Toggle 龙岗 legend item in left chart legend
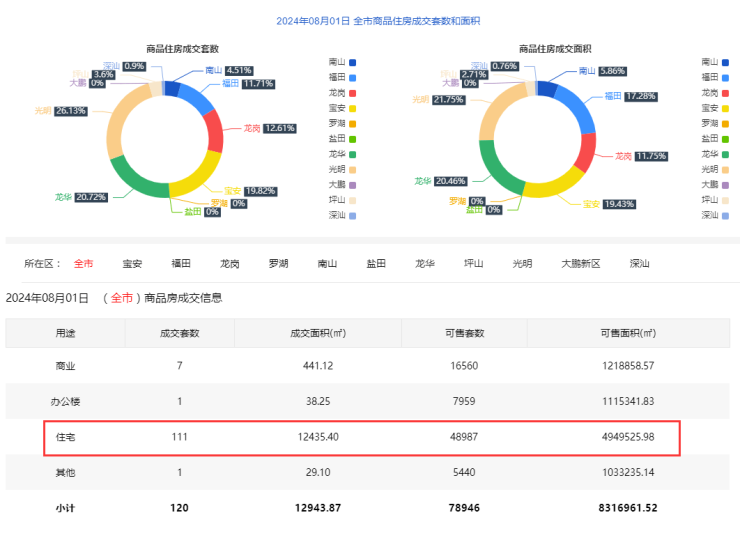 click(x=340, y=92)
